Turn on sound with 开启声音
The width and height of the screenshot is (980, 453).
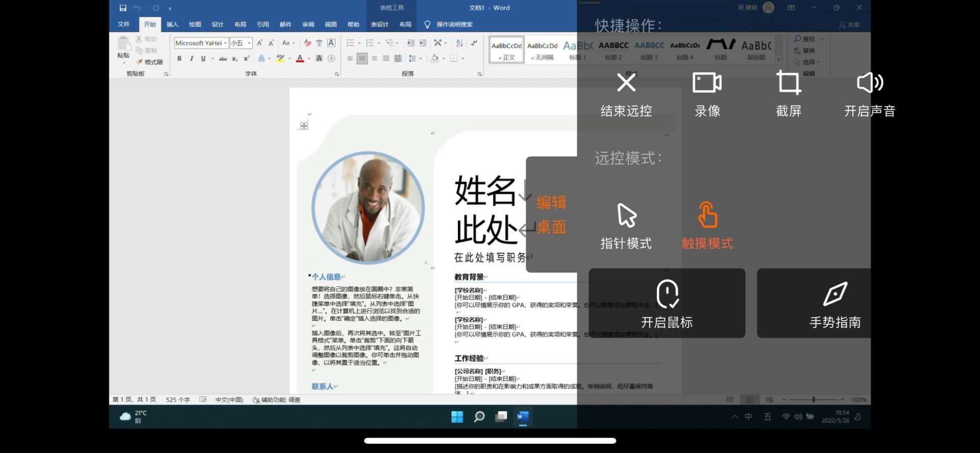(870, 96)
